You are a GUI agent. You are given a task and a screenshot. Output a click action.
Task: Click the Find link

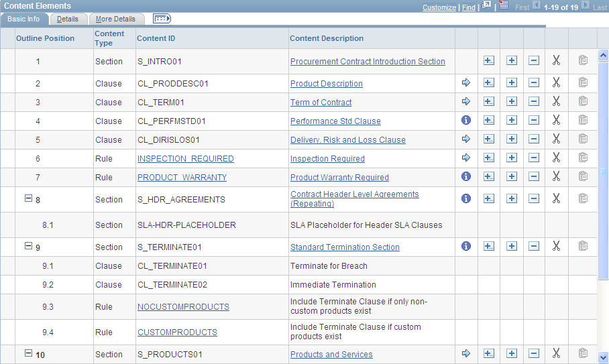469,7
